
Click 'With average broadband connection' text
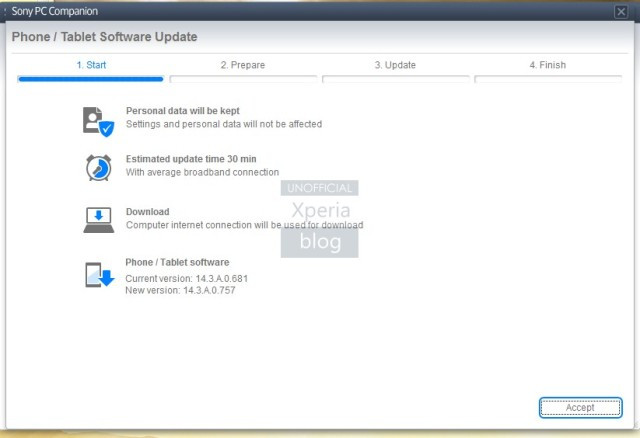(202, 172)
